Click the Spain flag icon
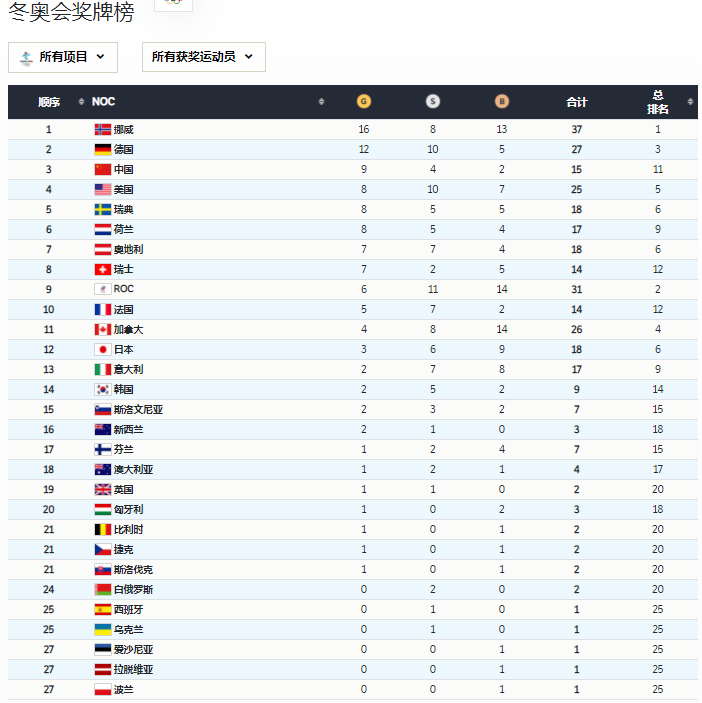 click(x=103, y=609)
